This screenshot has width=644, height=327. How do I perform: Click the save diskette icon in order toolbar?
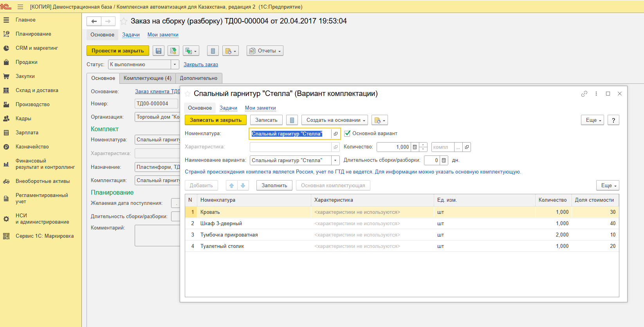point(159,51)
